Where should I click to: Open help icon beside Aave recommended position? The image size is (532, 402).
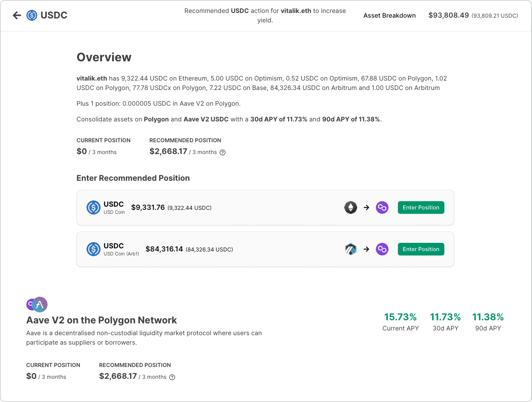(x=172, y=377)
